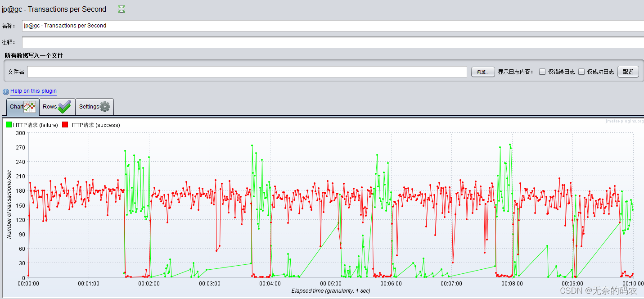Click the green expand icon beside title

(x=122, y=9)
